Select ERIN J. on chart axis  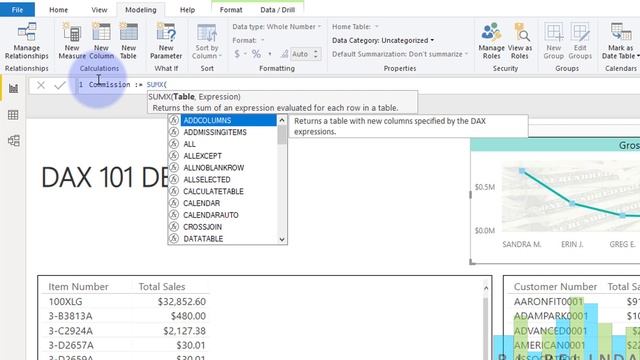[572, 244]
